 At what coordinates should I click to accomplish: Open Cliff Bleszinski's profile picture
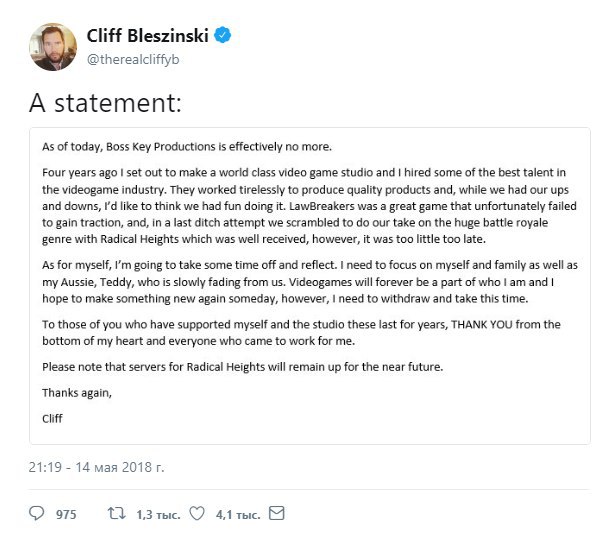click(53, 47)
